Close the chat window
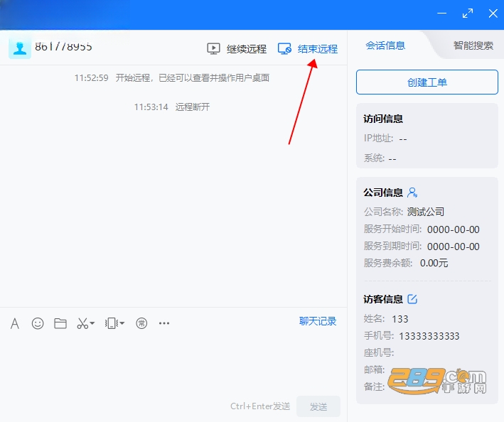 (493, 13)
